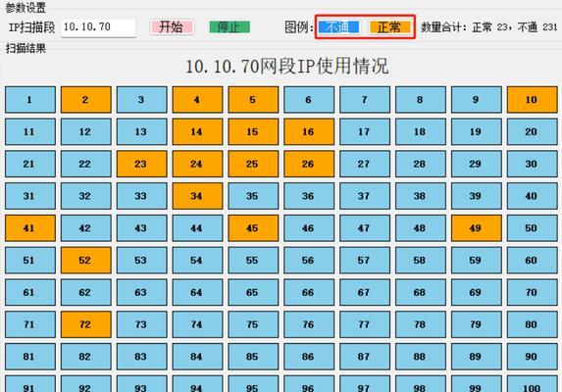Click blue IP cell 100
The image size is (562, 392).
(x=533, y=384)
